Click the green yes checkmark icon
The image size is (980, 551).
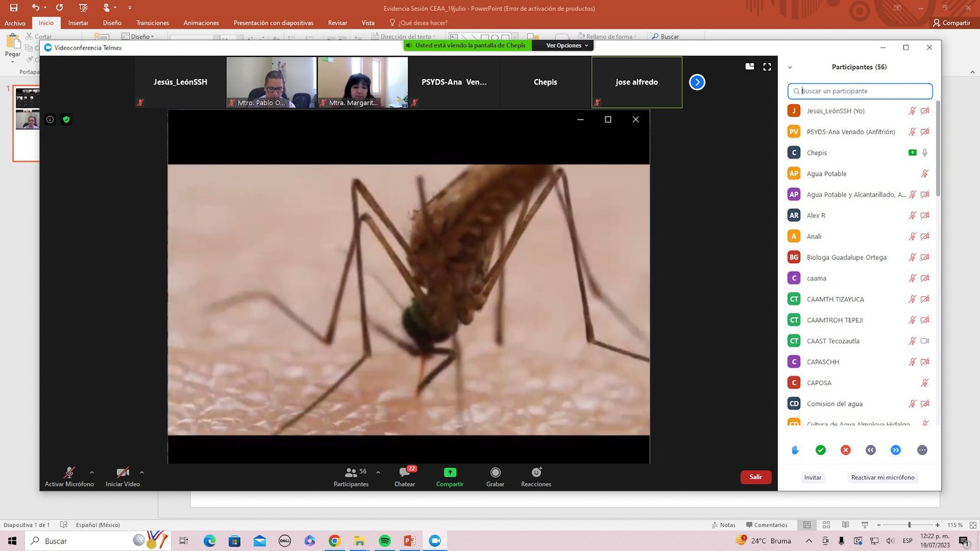click(821, 450)
